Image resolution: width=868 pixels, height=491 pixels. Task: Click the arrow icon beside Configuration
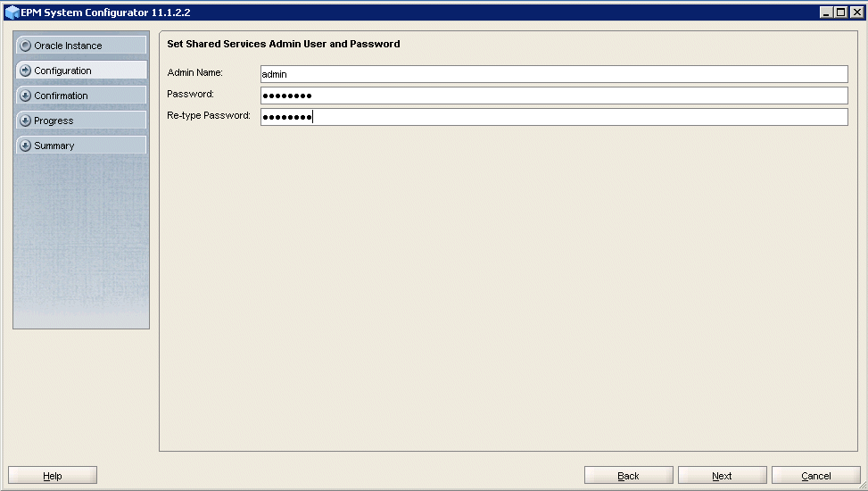(x=26, y=71)
